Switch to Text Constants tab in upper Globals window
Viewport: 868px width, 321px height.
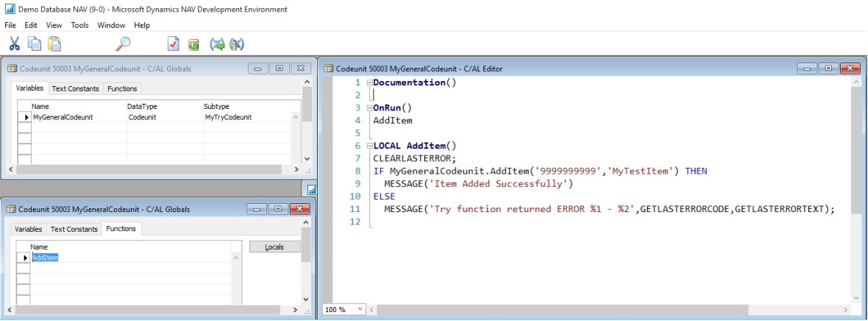pyautogui.click(x=75, y=88)
